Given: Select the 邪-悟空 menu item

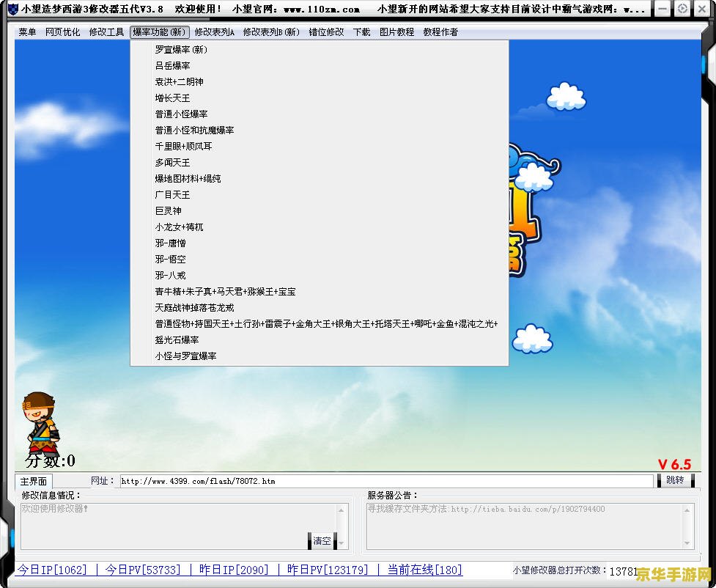Looking at the screenshot, I should [320, 260].
